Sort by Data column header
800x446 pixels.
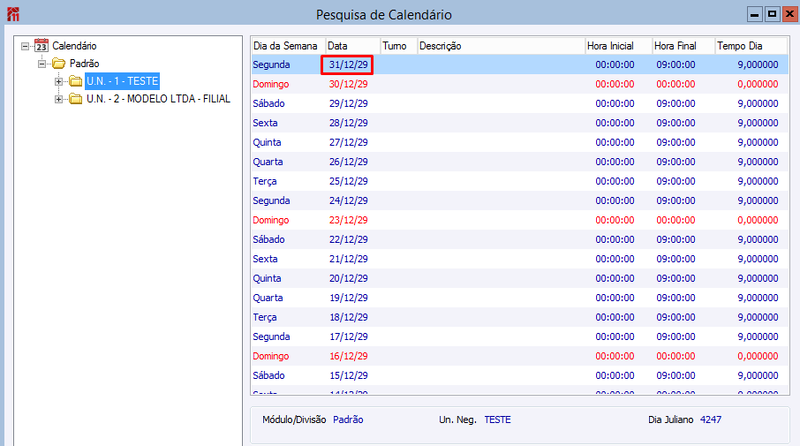click(x=353, y=46)
